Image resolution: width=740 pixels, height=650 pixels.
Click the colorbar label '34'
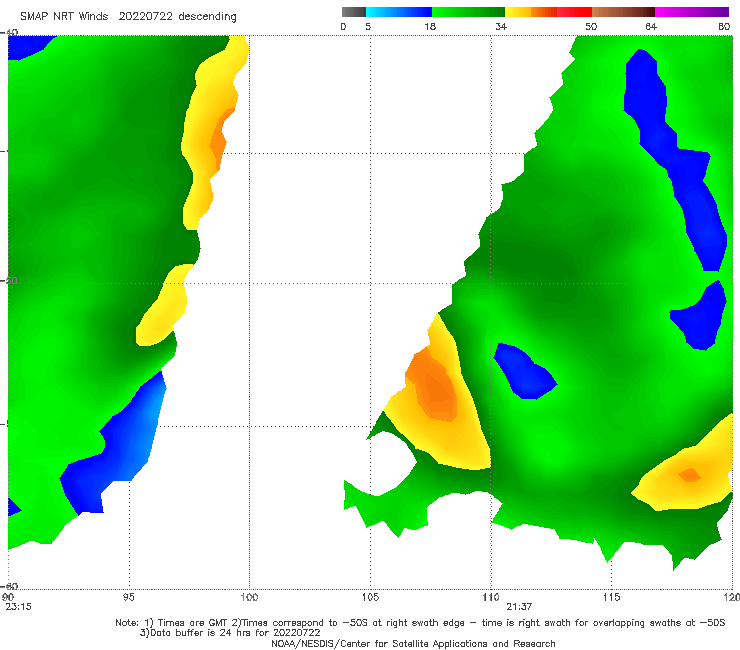click(x=501, y=26)
